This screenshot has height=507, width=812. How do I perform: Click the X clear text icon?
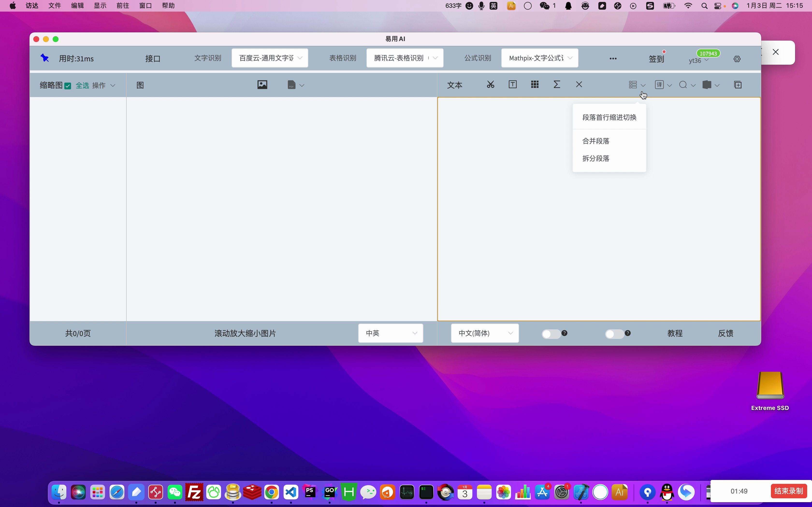coord(579,84)
